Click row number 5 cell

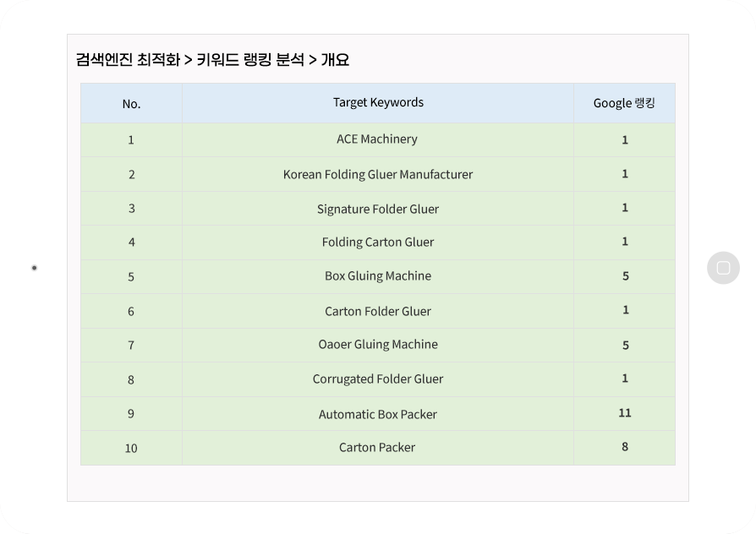tap(131, 276)
